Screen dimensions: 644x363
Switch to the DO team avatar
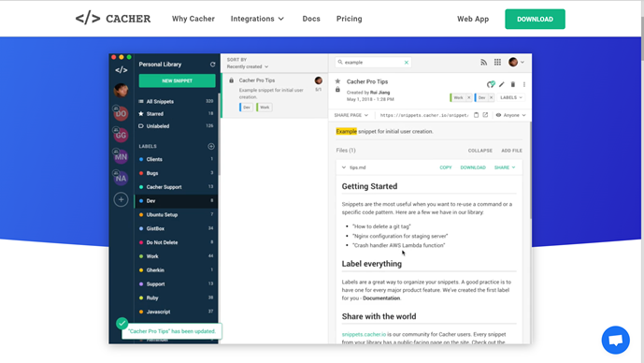121,113
